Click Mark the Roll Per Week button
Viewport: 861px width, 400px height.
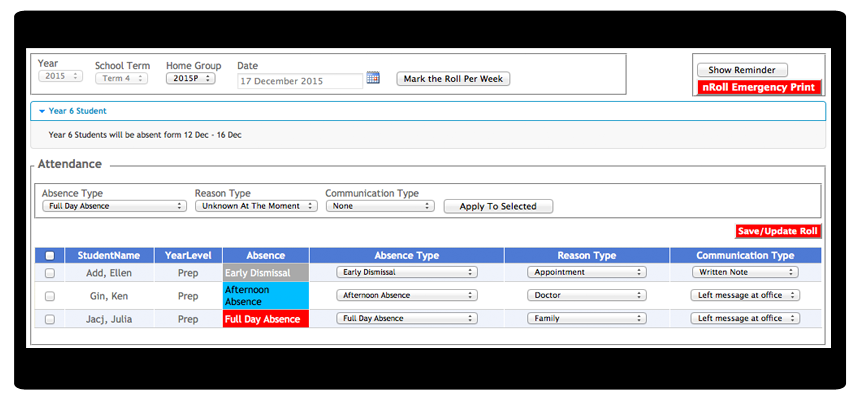(x=453, y=79)
